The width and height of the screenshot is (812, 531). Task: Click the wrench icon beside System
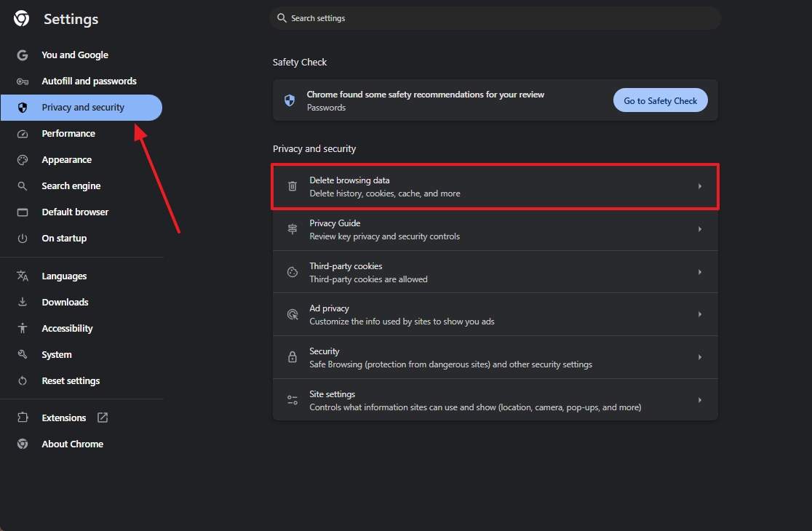[x=23, y=354]
